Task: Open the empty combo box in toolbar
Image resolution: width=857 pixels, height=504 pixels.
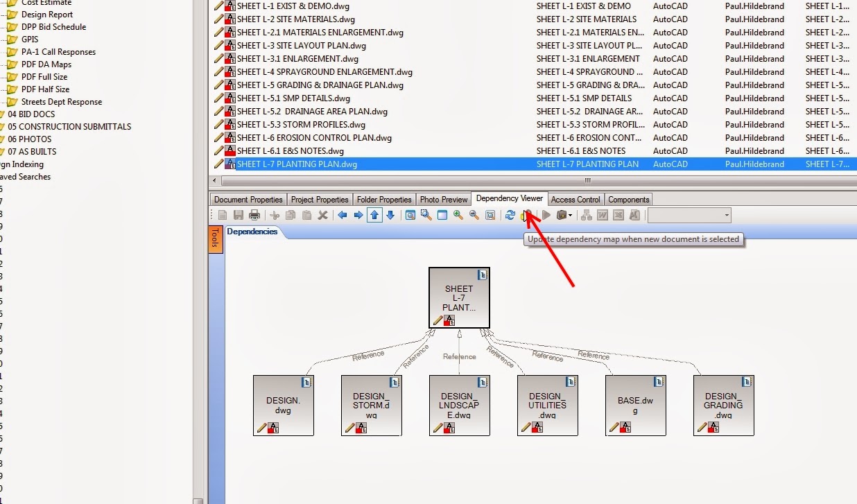Action: point(689,216)
